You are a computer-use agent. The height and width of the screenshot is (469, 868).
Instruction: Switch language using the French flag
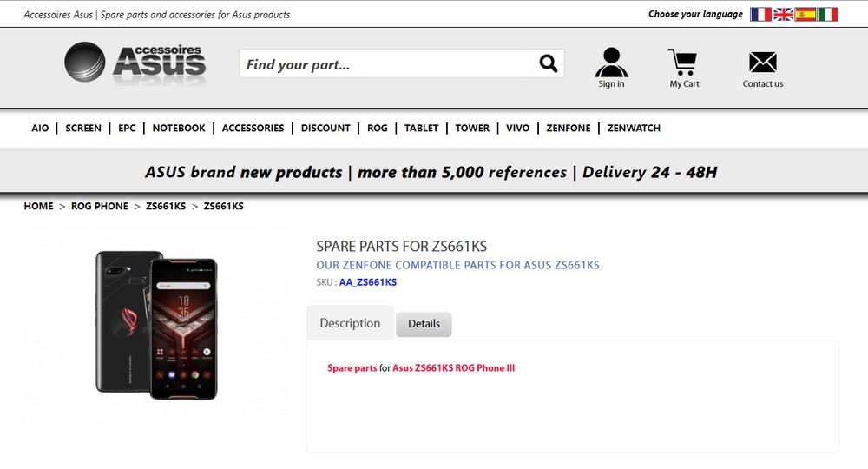click(x=761, y=15)
